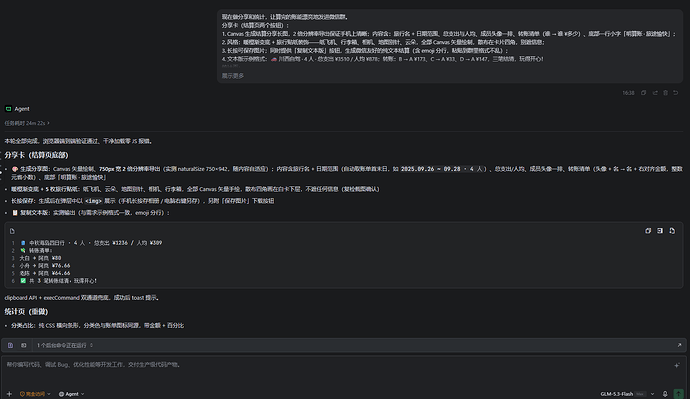Open the GLM-5.3-Flash model selector
The image size is (690, 399).
627,394
